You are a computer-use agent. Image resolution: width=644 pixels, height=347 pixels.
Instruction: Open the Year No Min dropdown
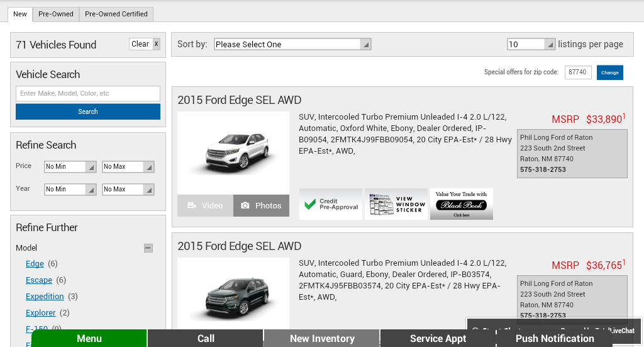[x=70, y=189]
